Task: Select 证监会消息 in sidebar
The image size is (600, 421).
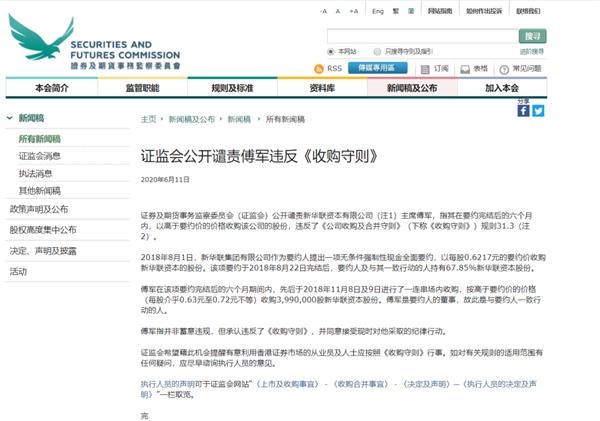Action: tap(40, 156)
